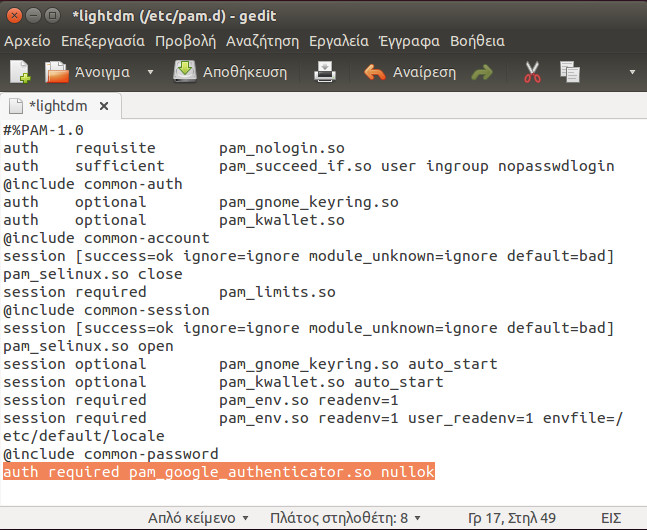The height and width of the screenshot is (530, 647).
Task: Save the file using Αποθήκευση
Action: tap(231, 72)
